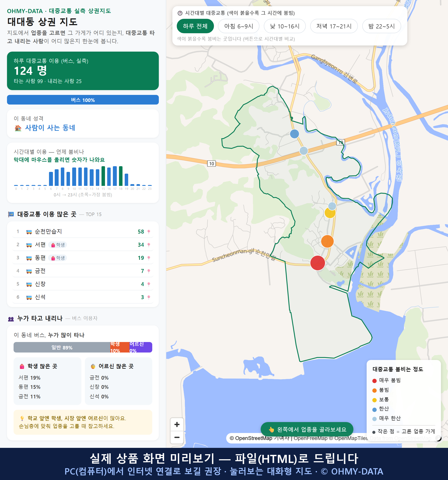Click the bus icon in 순천만습지 row
448x480 pixels.
29,232
